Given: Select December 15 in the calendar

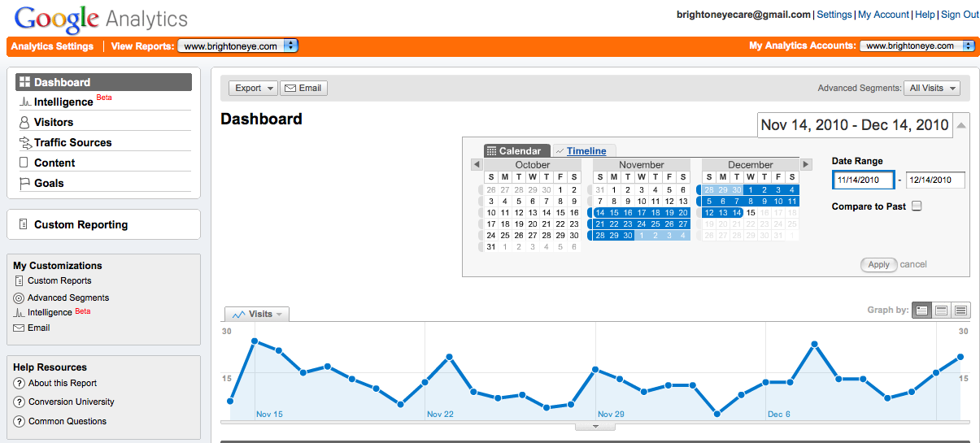Looking at the screenshot, I should click(751, 213).
